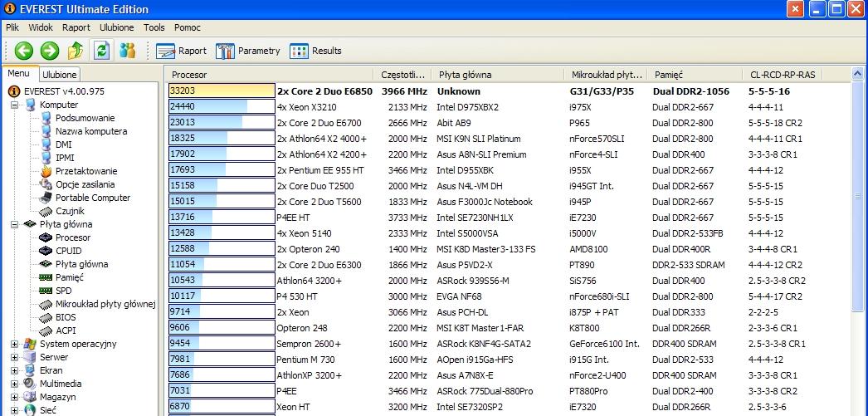Viewport: 868px width, 416px height.
Task: Expand the System operacyjny node
Action: 15,344
